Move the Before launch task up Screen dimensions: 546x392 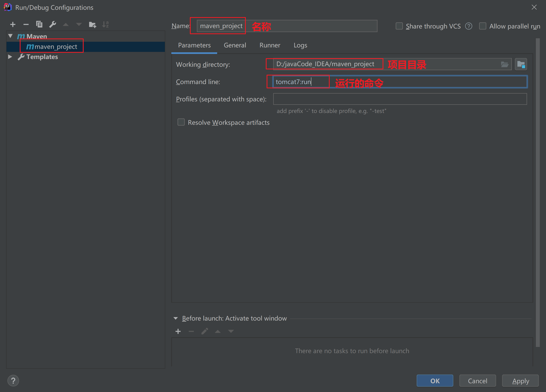pyautogui.click(x=218, y=332)
